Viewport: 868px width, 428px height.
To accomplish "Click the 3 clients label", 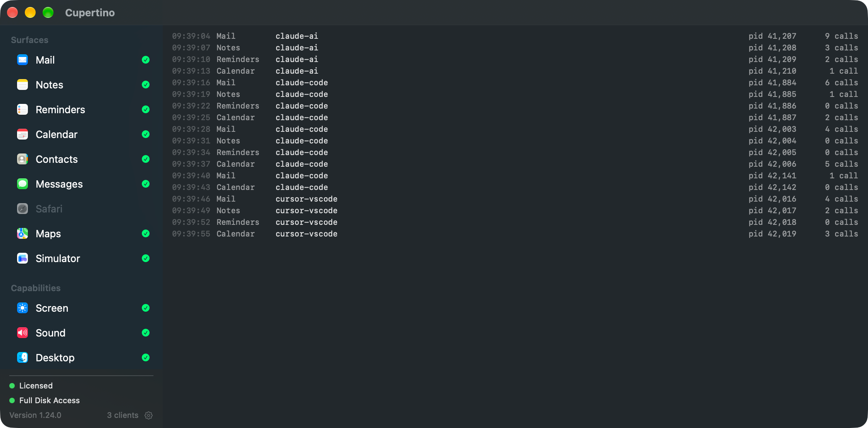I will (x=122, y=415).
